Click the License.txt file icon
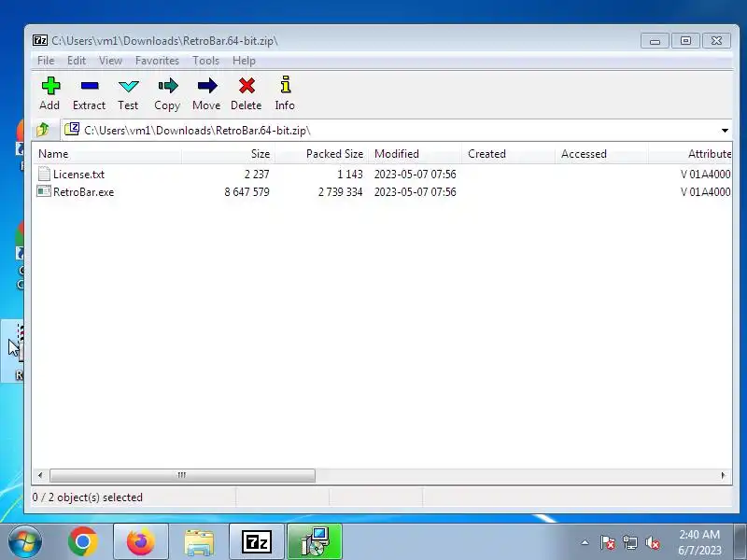747x560 pixels. [x=44, y=174]
